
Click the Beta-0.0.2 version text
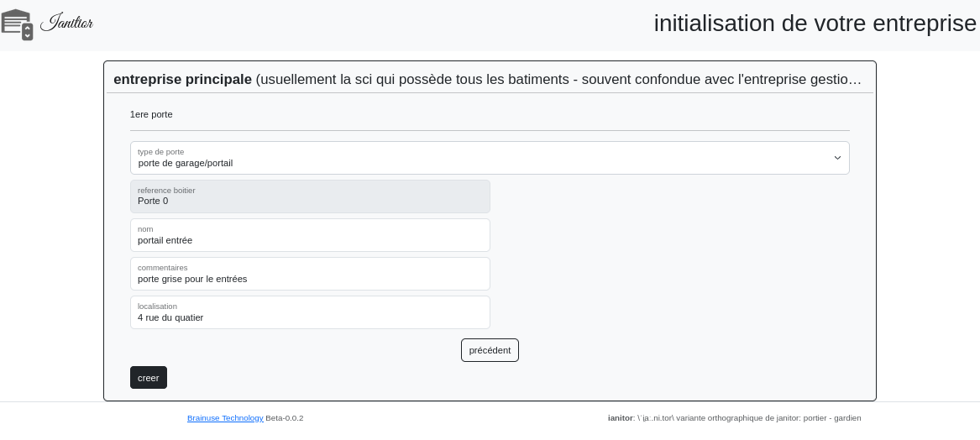[285, 418]
